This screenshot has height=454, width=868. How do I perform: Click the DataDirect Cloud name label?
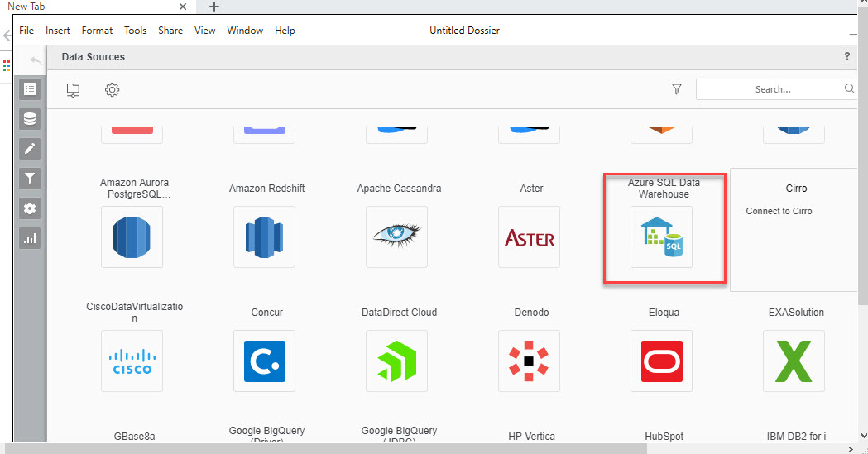399,313
